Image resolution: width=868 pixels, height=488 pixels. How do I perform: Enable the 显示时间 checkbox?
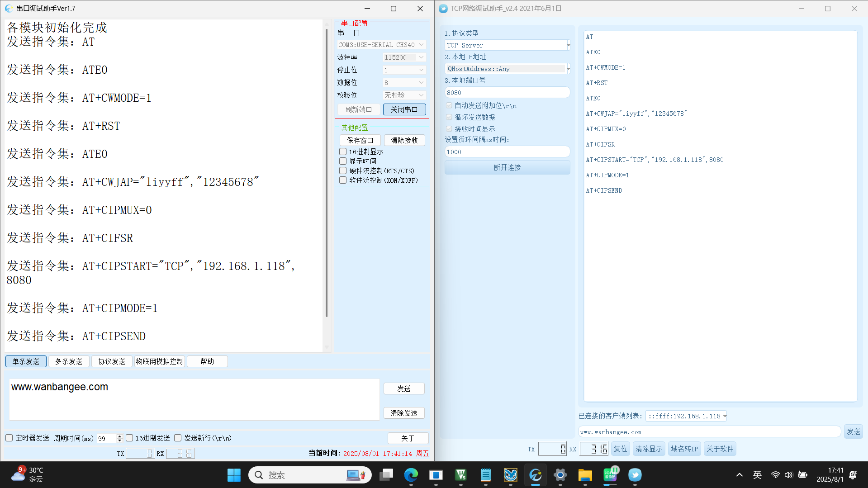343,161
